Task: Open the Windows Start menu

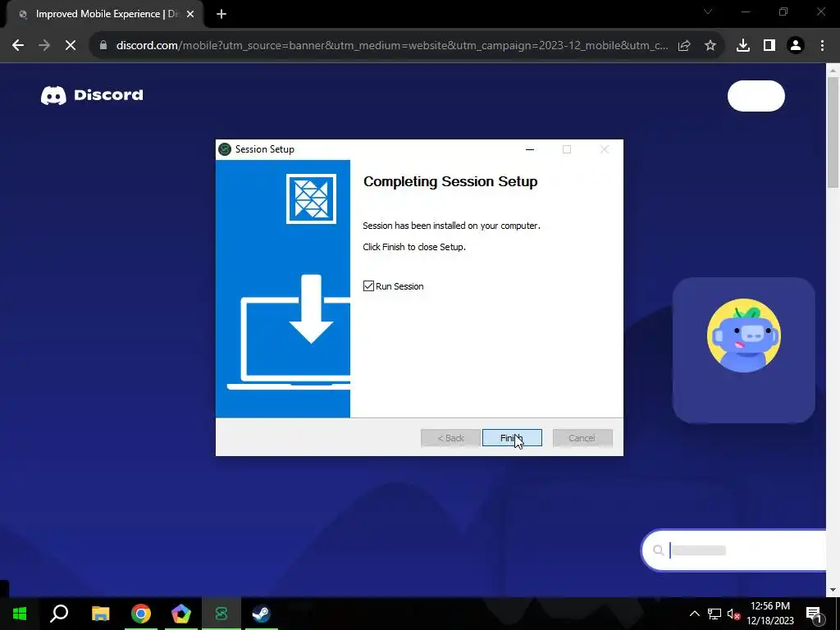Action: pos(20,614)
